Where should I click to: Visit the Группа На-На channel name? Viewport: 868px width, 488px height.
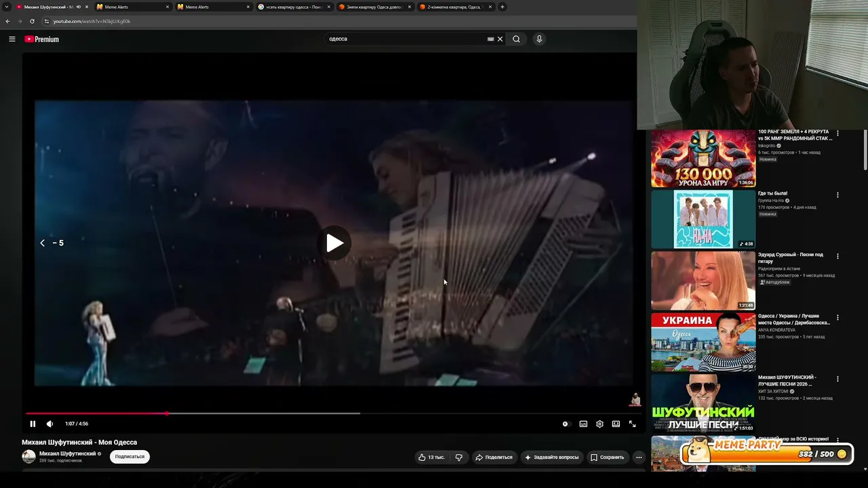click(771, 201)
